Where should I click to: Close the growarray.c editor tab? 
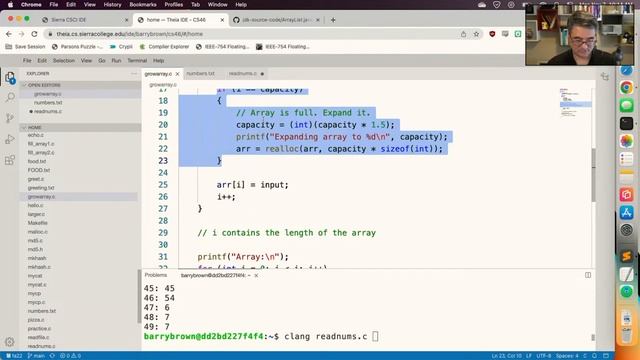pos(178,74)
